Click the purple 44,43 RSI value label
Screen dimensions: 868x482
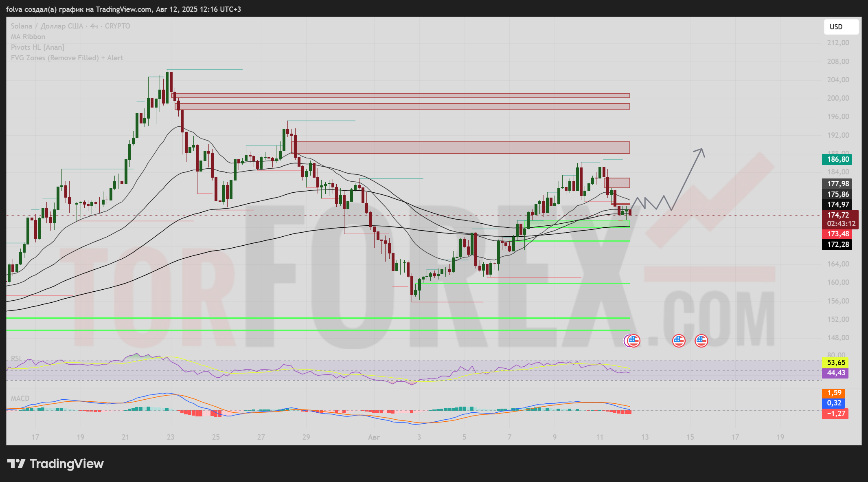pos(835,373)
